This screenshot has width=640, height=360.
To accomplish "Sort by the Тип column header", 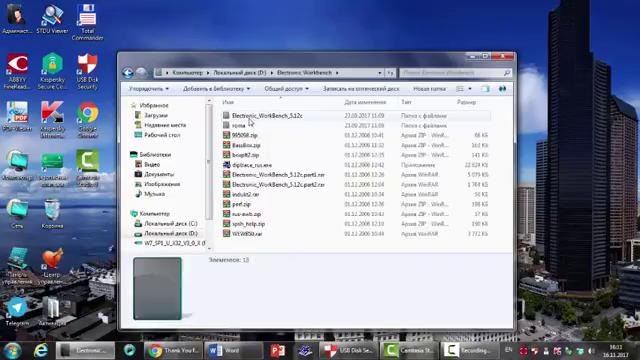I will pyautogui.click(x=406, y=102).
